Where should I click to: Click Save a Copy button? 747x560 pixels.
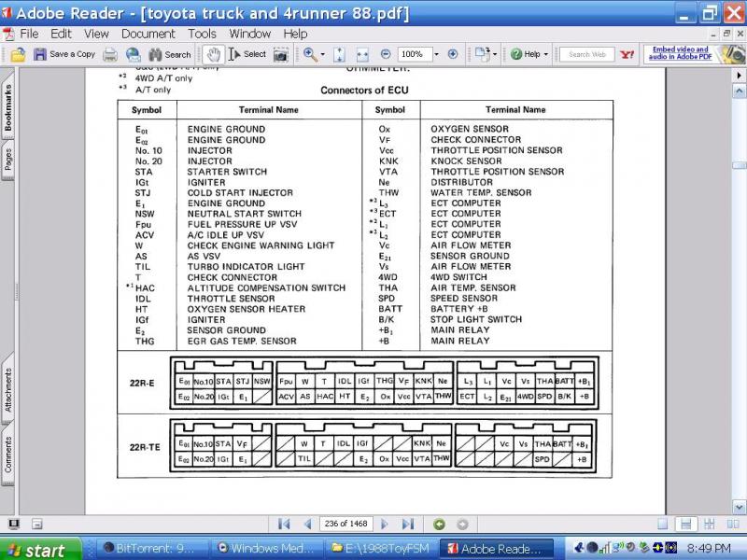pos(64,54)
